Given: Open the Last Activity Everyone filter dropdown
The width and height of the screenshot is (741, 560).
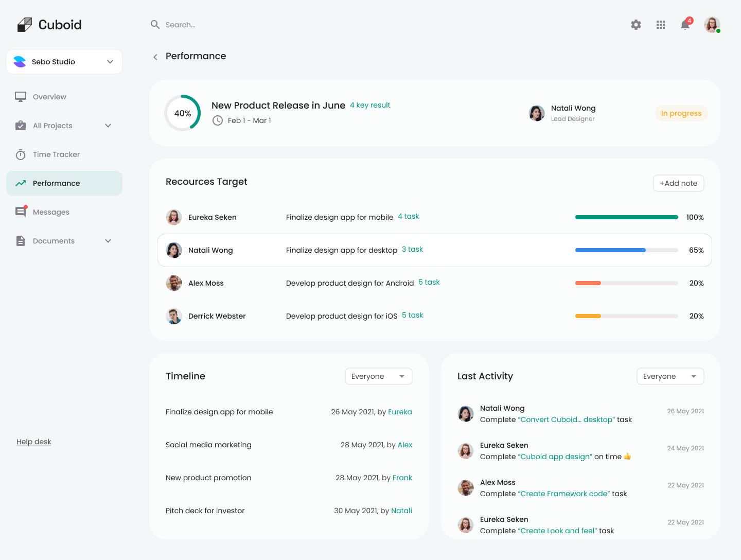Looking at the screenshot, I should tap(670, 376).
